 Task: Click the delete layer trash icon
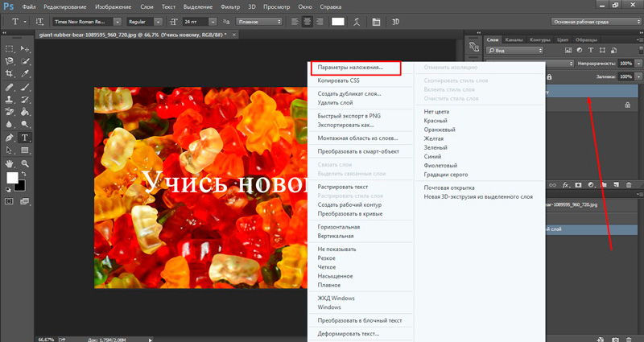(x=629, y=184)
